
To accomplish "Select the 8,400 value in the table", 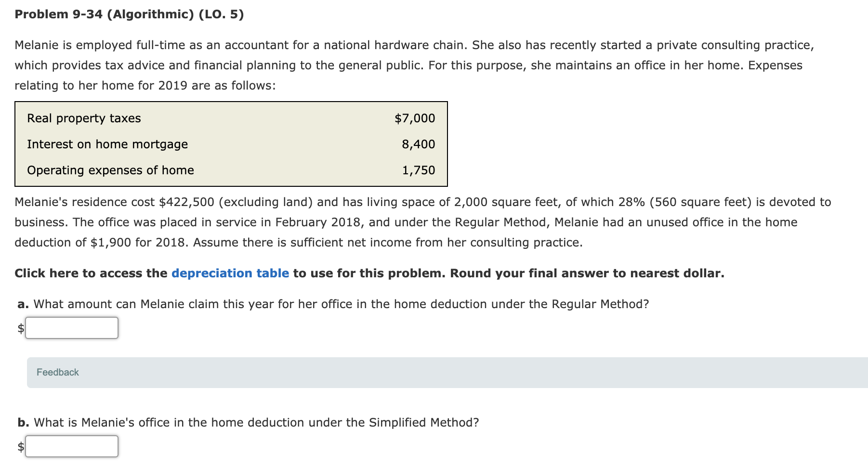I will coord(418,144).
